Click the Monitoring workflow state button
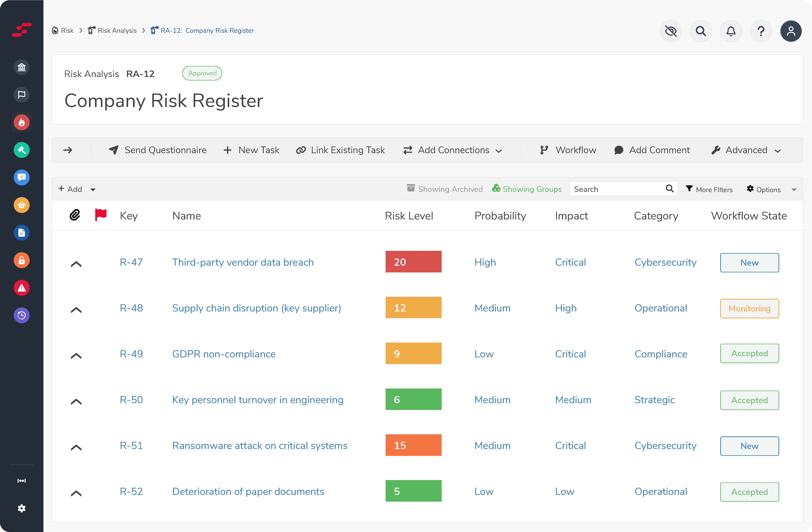Image resolution: width=812 pixels, height=532 pixels. (x=749, y=308)
